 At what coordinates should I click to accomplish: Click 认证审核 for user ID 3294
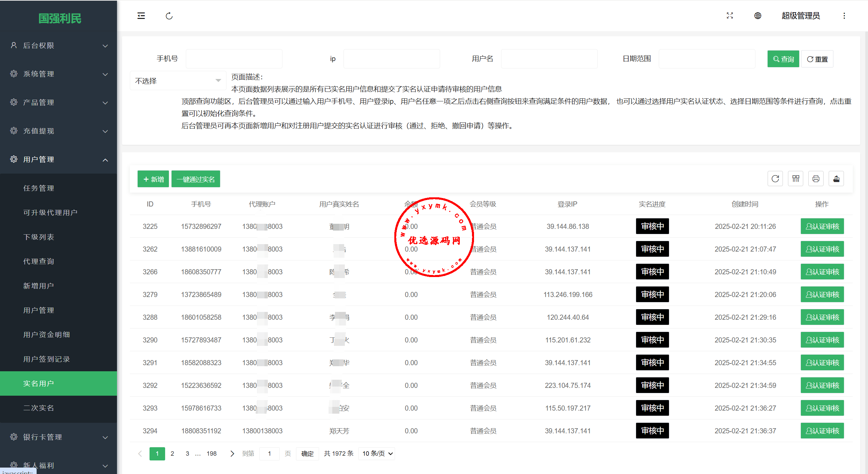click(x=822, y=431)
